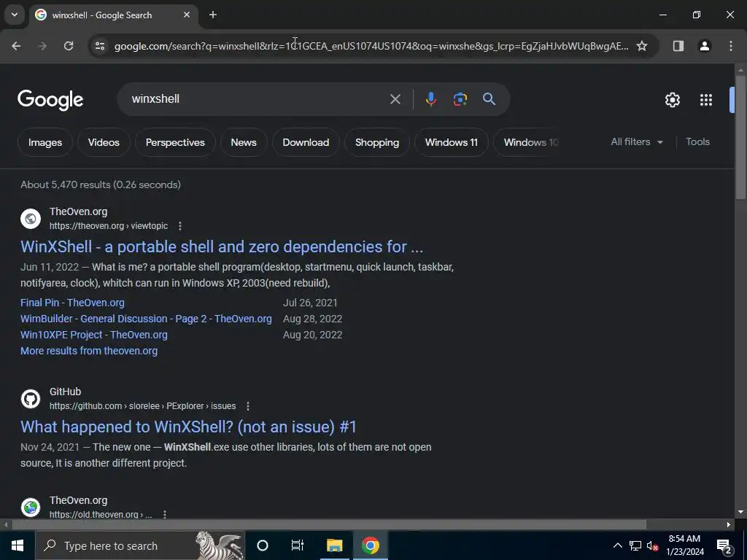Select the Windows 11 filter chip
Image resolution: width=747 pixels, height=560 pixels.
451,142
